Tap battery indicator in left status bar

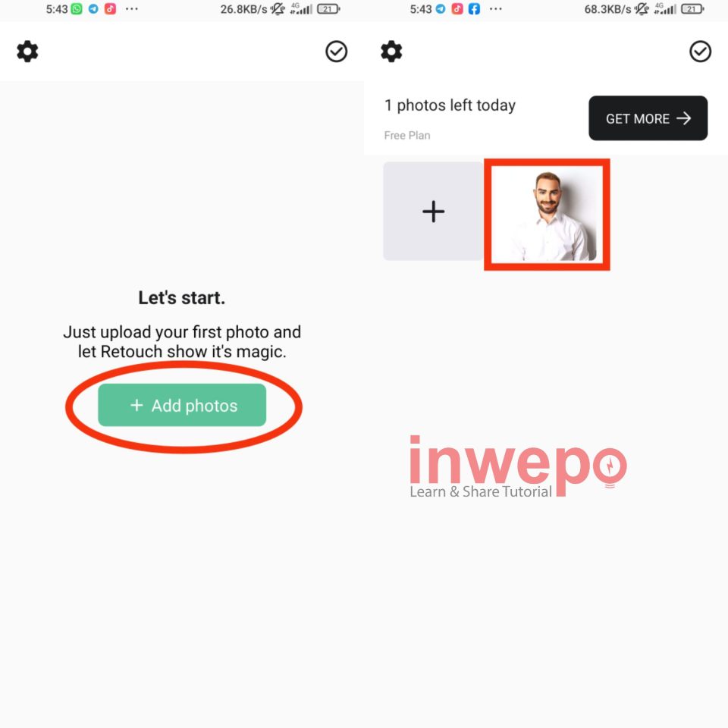click(328, 9)
